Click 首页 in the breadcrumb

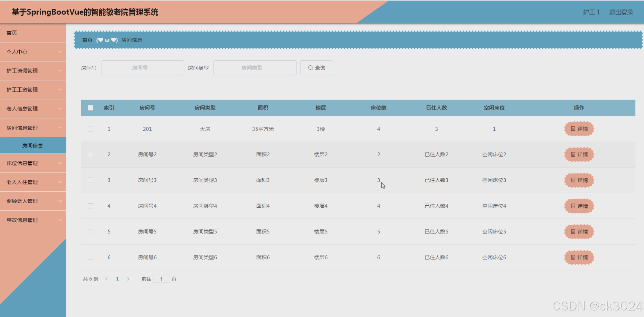coord(87,40)
